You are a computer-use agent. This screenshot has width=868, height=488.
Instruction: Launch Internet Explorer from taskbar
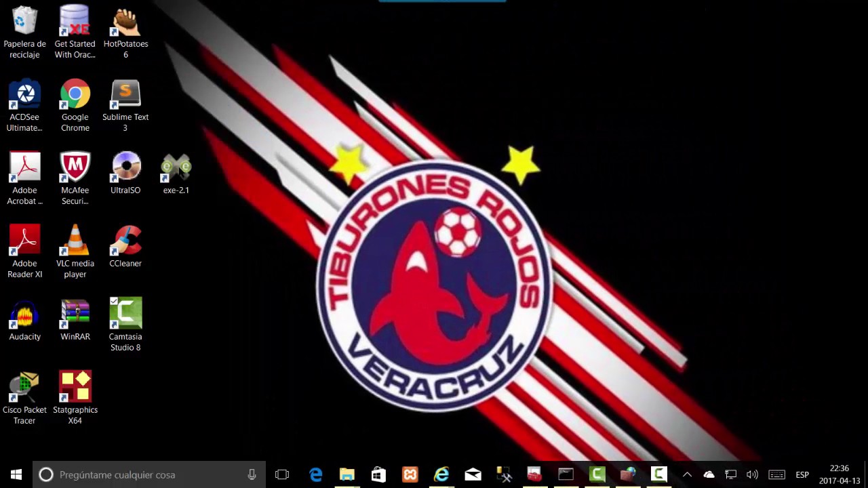(441, 474)
